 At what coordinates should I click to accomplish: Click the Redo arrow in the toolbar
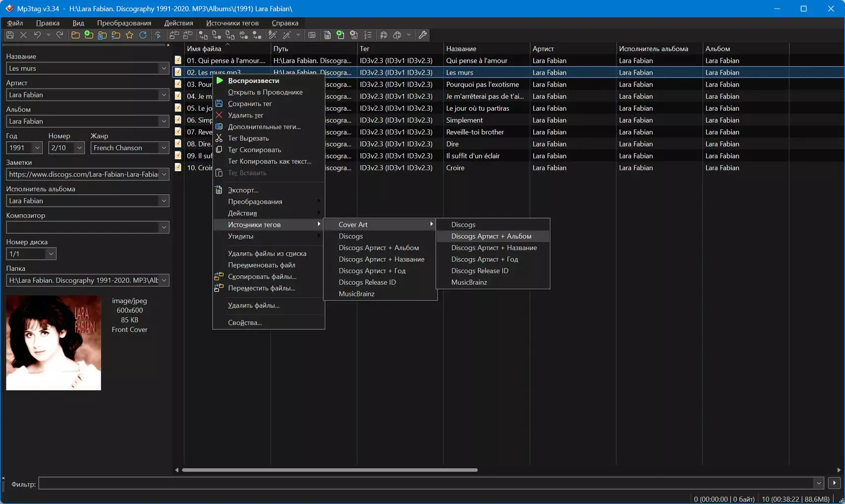pyautogui.click(x=60, y=35)
